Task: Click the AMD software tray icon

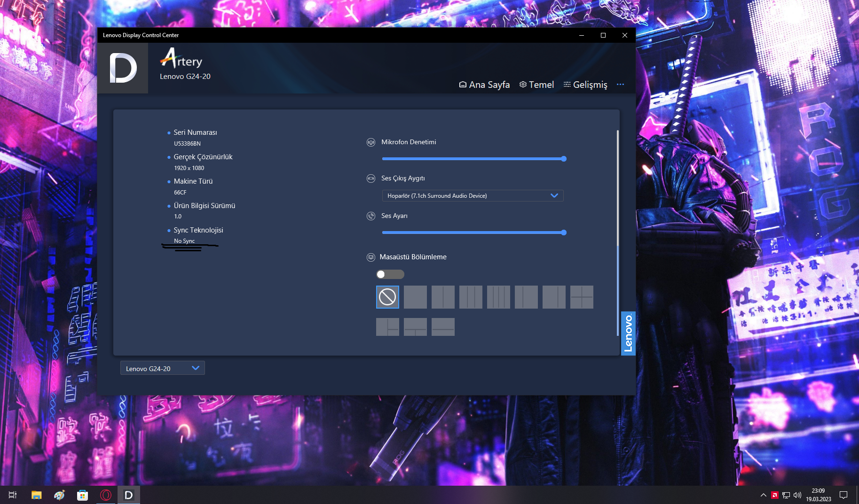Action: coord(774,495)
